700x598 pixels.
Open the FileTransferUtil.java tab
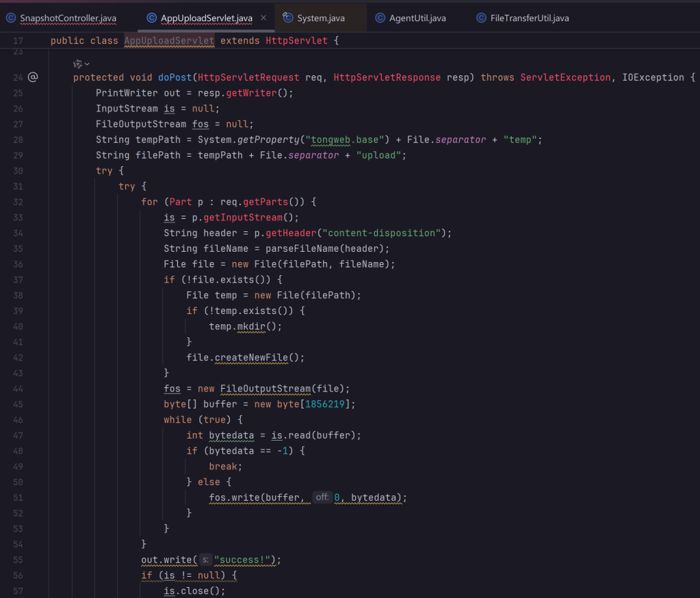(x=529, y=18)
